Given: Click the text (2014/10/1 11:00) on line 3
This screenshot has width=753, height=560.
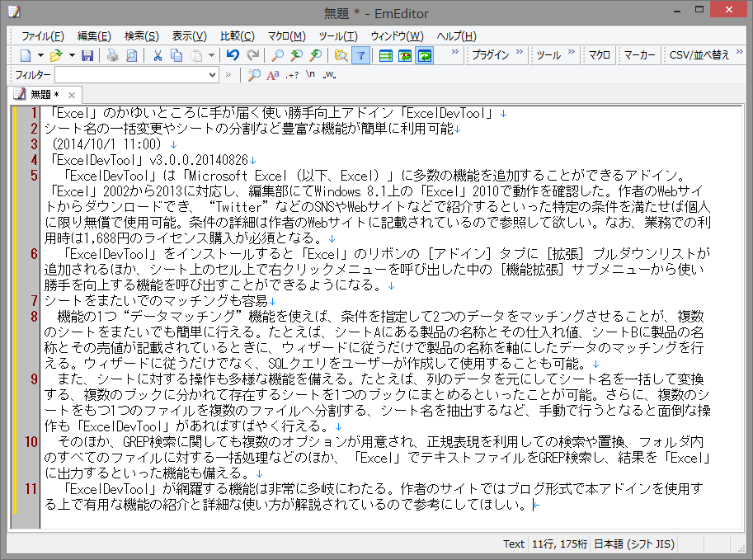Looking at the screenshot, I should pos(106,144).
